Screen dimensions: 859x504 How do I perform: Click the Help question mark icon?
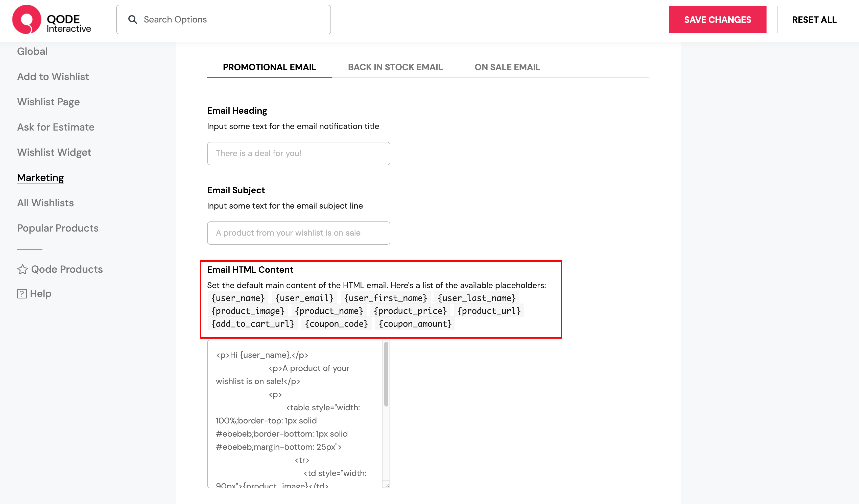[x=22, y=294]
